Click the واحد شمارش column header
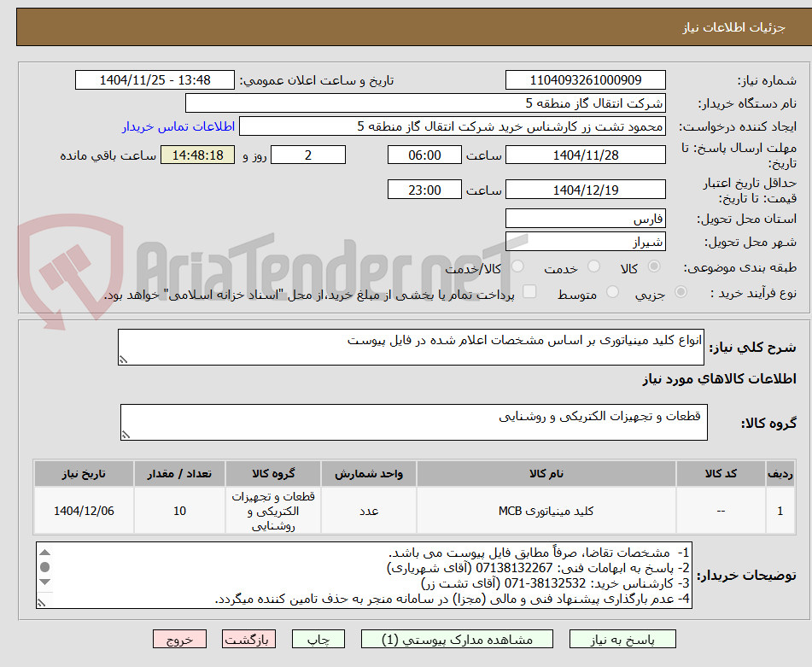The height and width of the screenshot is (667, 812). pyautogui.click(x=369, y=474)
